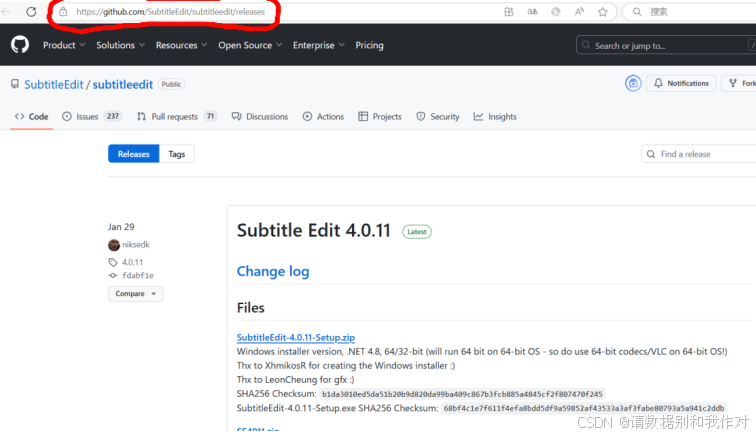Click the Jan 29 release date
The height and width of the screenshot is (436, 756).
(x=121, y=227)
